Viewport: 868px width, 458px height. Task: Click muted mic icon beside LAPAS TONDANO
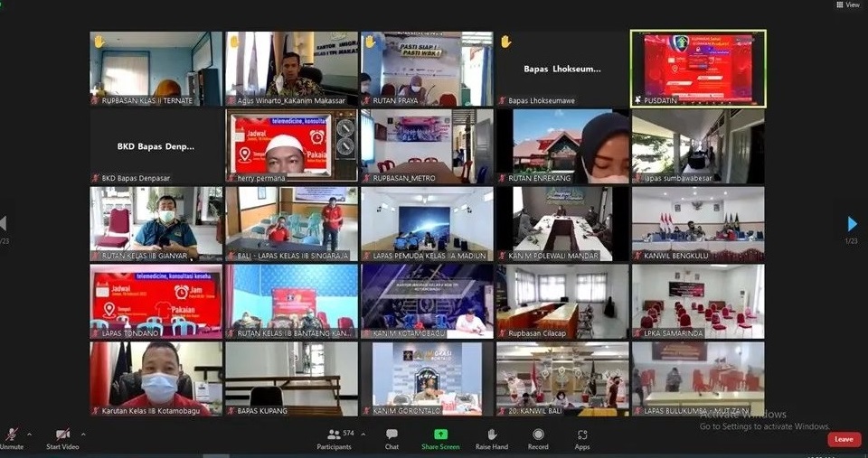(x=96, y=333)
